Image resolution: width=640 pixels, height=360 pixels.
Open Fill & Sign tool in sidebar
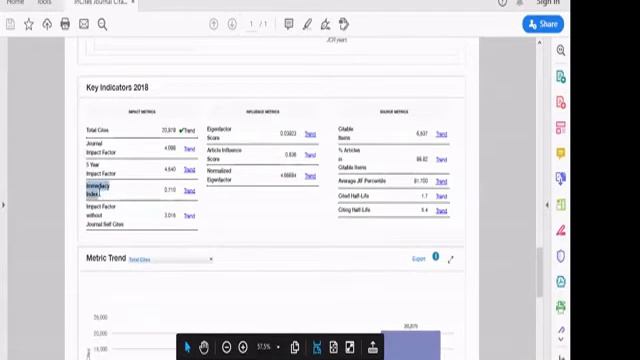(561, 230)
